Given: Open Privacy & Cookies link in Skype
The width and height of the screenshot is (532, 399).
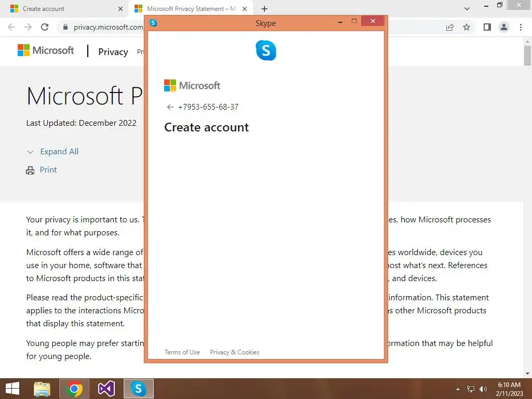Looking at the screenshot, I should (234, 352).
